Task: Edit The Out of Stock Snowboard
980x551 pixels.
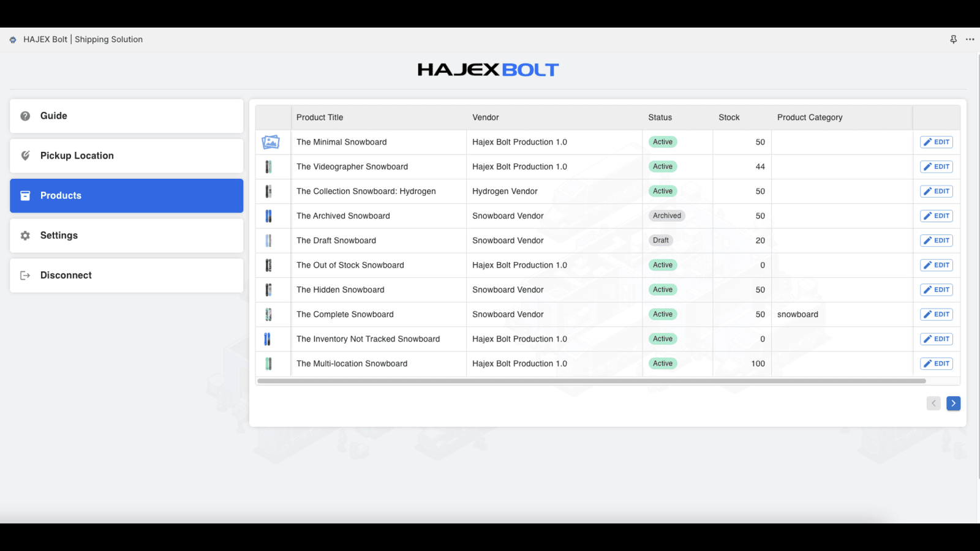Action: 937,265
